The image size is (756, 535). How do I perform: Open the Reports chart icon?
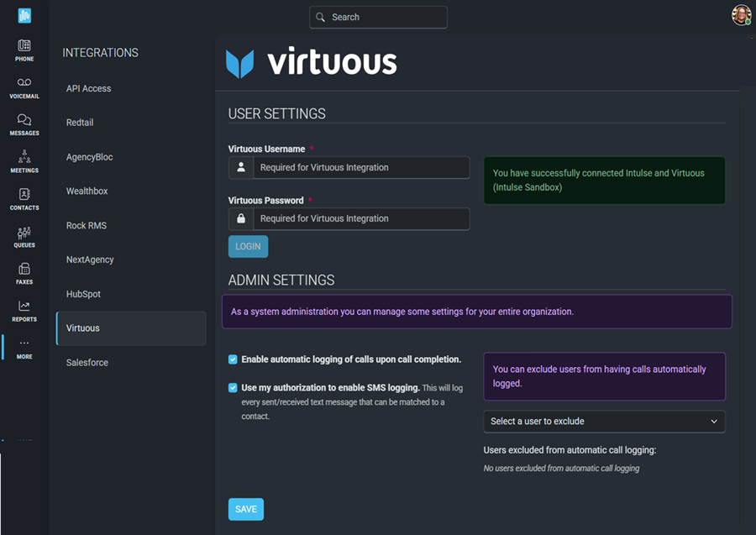click(x=24, y=307)
